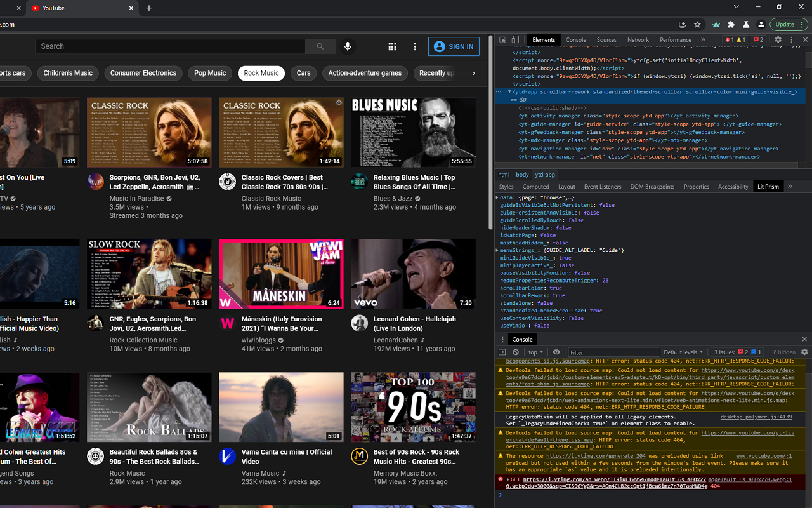This screenshot has height=508, width=812.
Task: Open the DevTools customize three-dot menu
Action: [x=792, y=39]
